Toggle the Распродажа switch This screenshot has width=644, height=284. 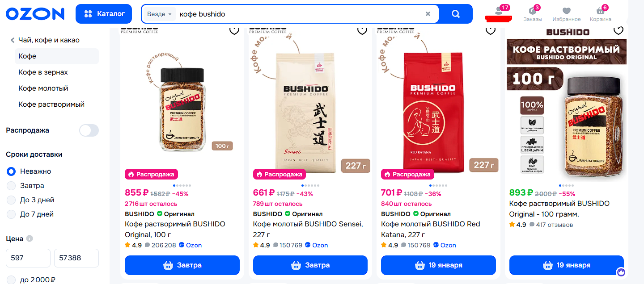(89, 130)
